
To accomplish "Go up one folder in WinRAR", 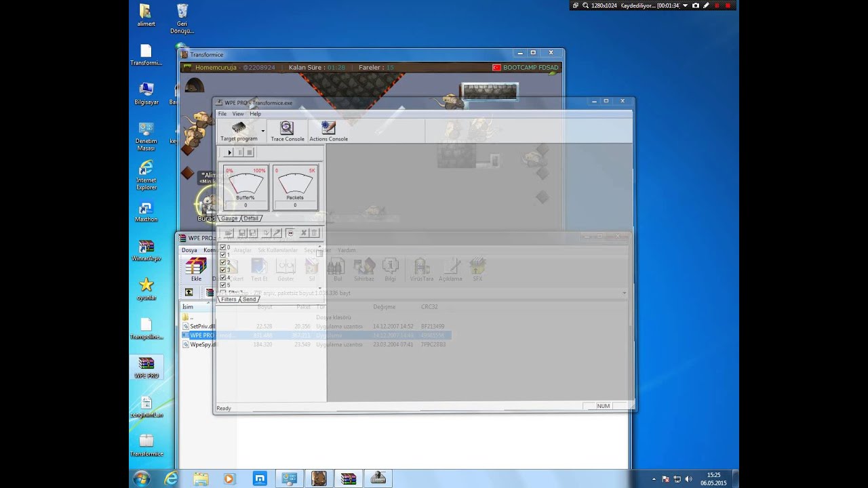I will point(189,292).
